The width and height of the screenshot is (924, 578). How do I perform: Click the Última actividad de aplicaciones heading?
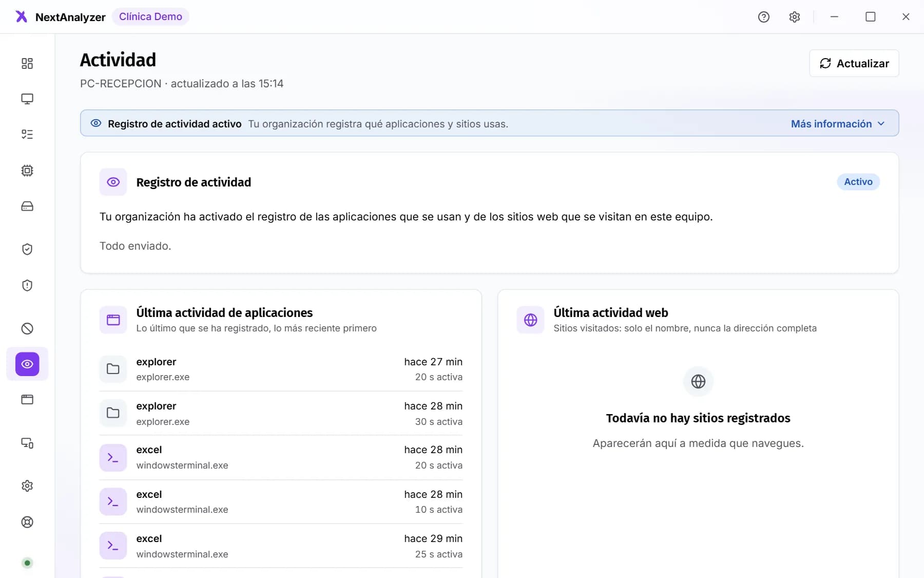[224, 312]
